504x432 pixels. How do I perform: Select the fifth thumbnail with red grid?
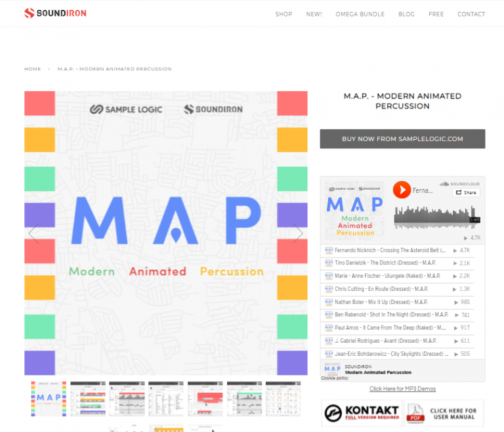click(x=205, y=399)
